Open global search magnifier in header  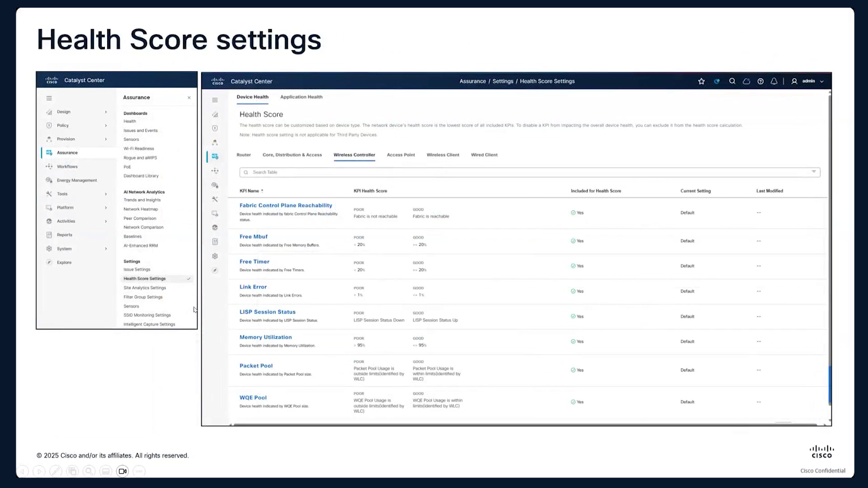pos(732,81)
